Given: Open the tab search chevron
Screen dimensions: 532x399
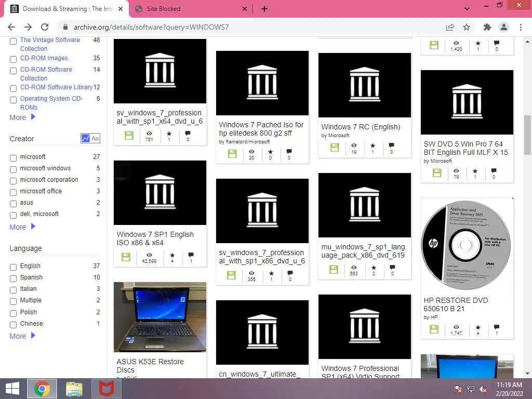Looking at the screenshot, I should click(x=467, y=9).
